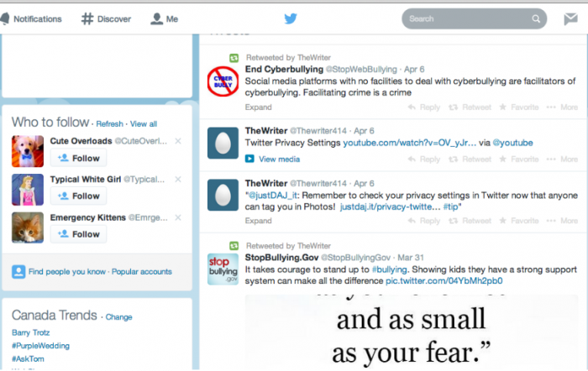The height and width of the screenshot is (371, 588).
Task: Open Typical White Girl avatar
Action: pyautogui.click(x=28, y=190)
